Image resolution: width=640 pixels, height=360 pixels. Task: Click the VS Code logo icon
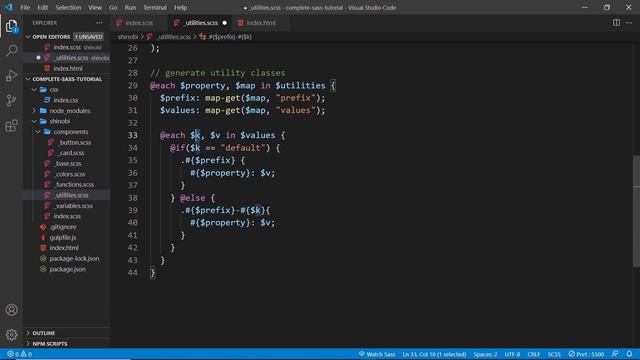(x=9, y=7)
